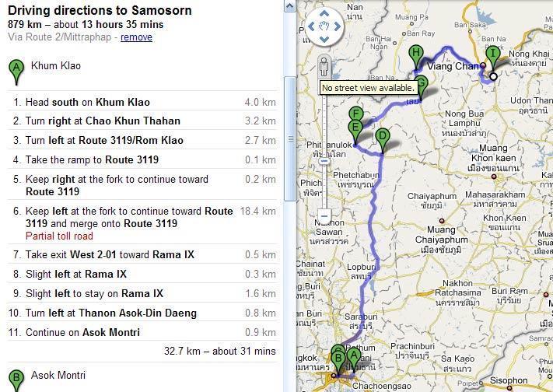Click the directions panel scrollbar thumb
The height and width of the screenshot is (392, 553).
click(290, 138)
